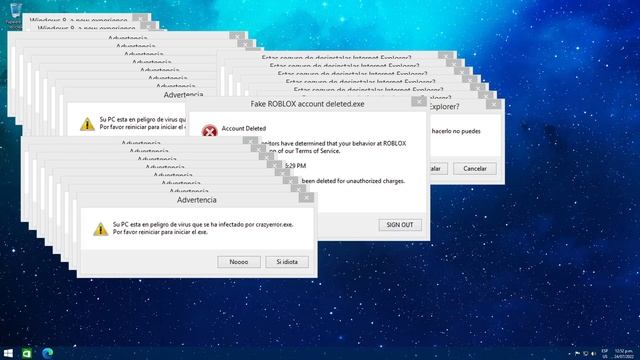
Task: Click the 'hacerlo no puedes' text
Action: 456,131
